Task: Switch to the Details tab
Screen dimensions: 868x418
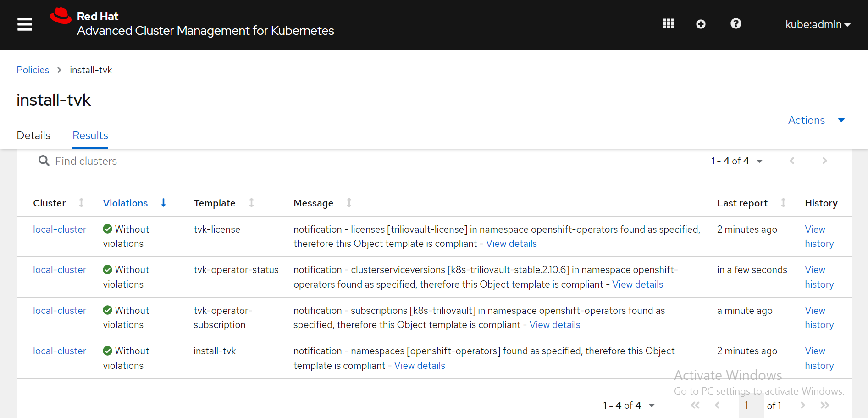Action: (x=33, y=135)
